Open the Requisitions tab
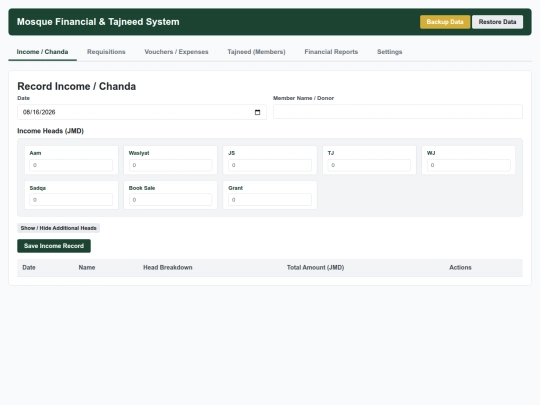This screenshot has width=540, height=405. click(x=106, y=52)
